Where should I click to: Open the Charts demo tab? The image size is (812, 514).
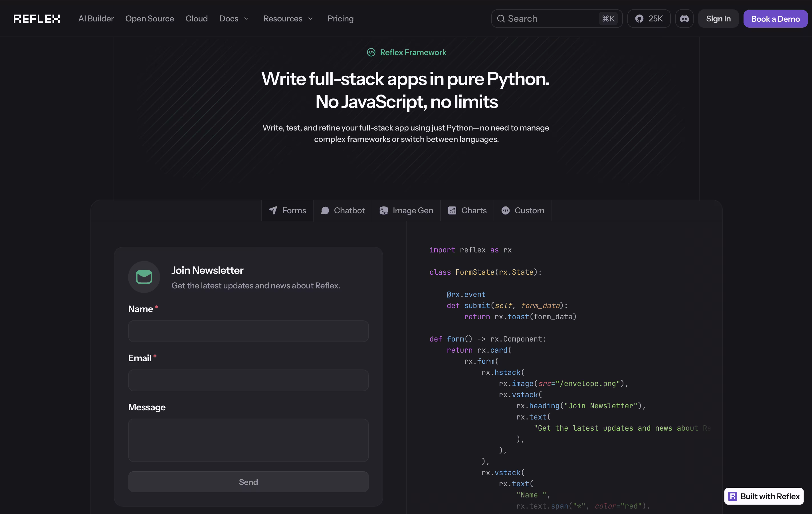tap(467, 210)
